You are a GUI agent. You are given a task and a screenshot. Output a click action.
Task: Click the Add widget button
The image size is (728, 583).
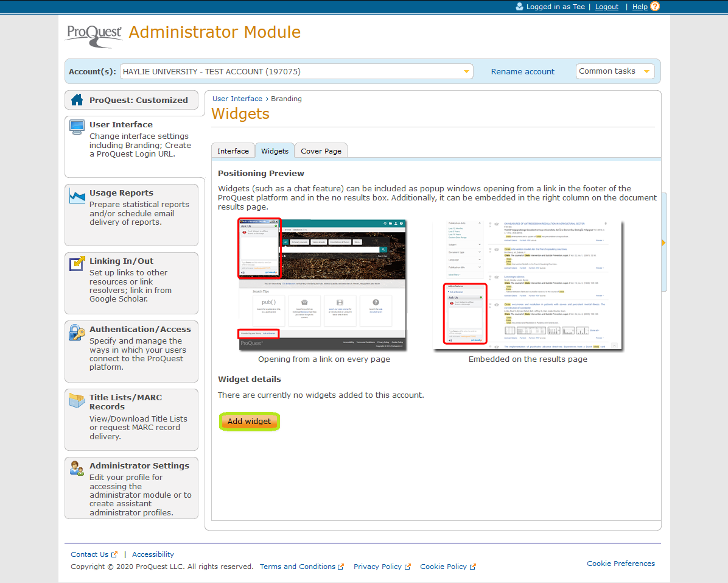(x=250, y=422)
